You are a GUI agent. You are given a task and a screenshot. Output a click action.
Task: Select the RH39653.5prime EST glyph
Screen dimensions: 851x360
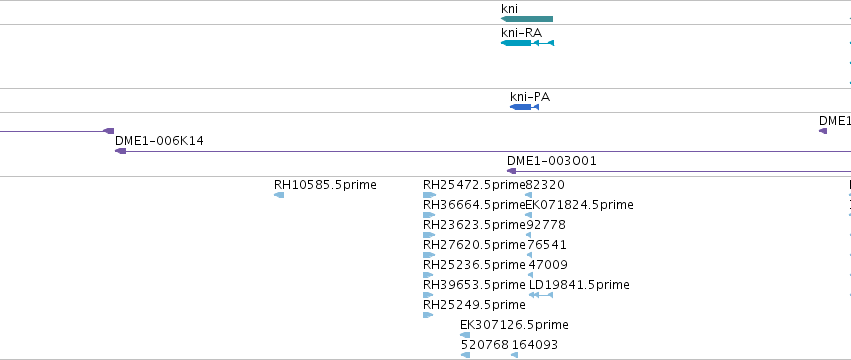(428, 295)
